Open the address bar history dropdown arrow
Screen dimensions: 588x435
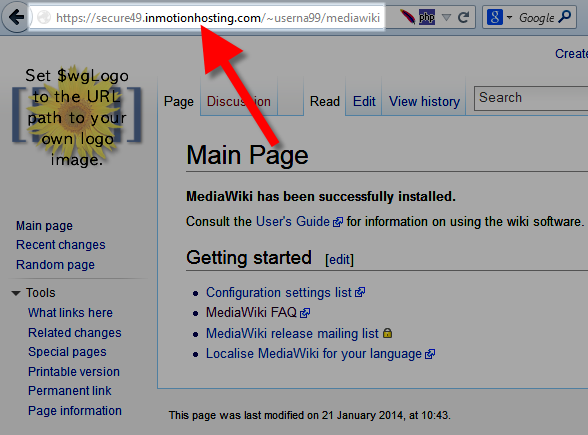(446, 17)
